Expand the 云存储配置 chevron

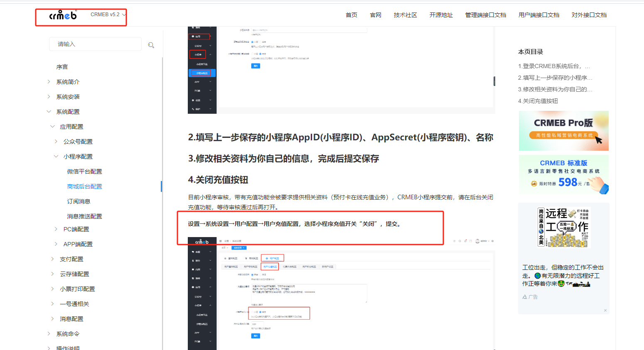point(52,274)
